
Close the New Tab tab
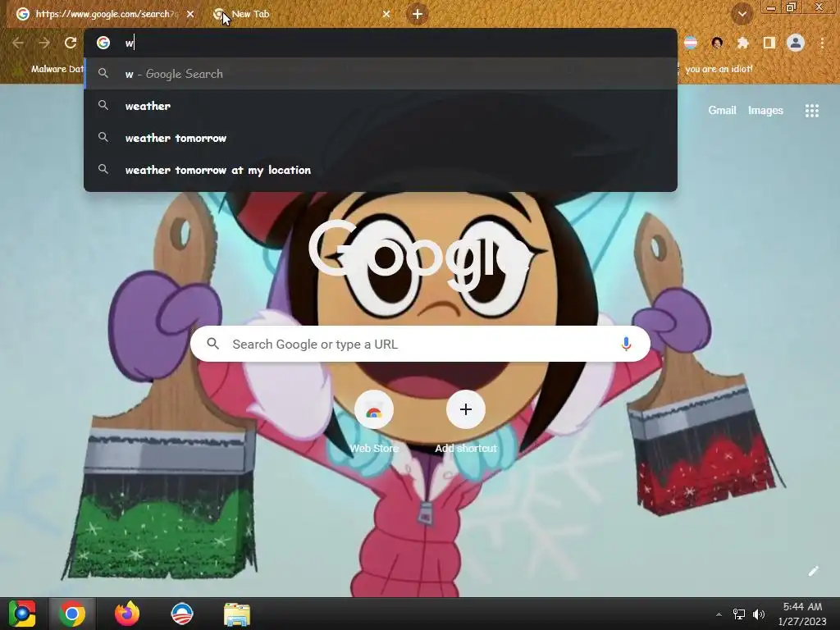pyautogui.click(x=386, y=14)
